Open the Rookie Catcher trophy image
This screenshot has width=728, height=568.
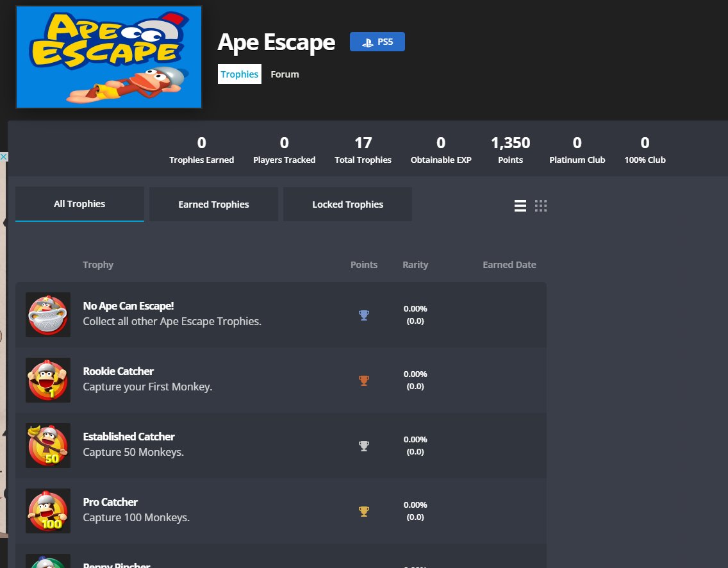pos(48,380)
